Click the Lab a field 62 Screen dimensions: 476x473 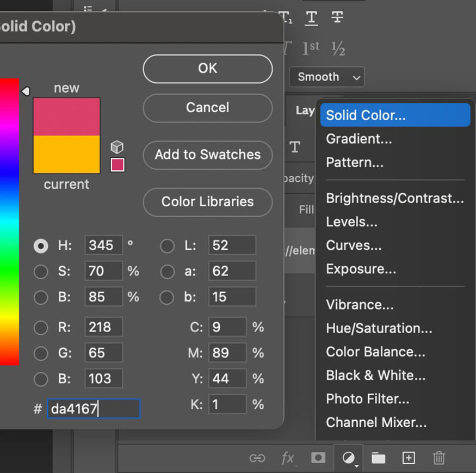[232, 271]
